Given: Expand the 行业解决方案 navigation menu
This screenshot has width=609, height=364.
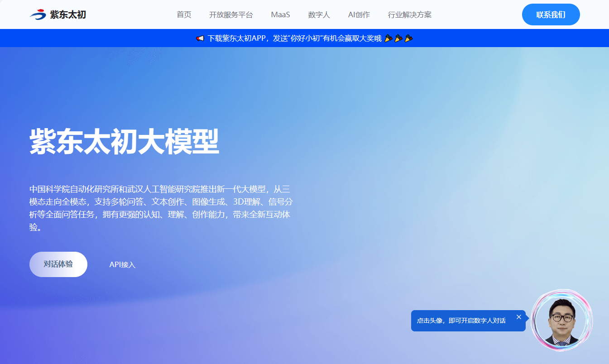Looking at the screenshot, I should pos(409,14).
